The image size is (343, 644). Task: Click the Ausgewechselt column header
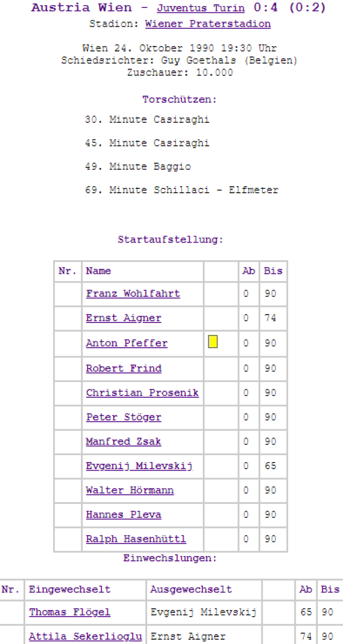click(191, 589)
